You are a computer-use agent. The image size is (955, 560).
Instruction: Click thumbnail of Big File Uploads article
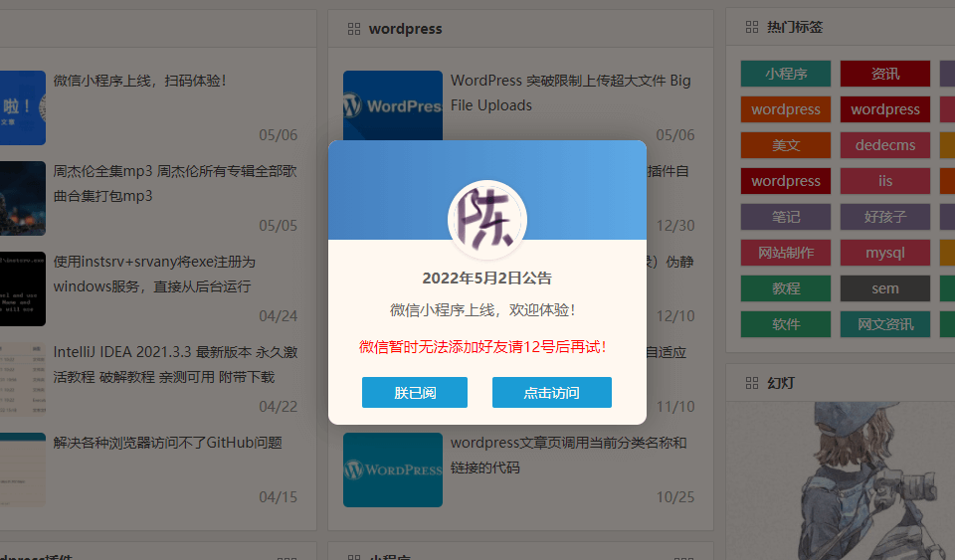coord(393,105)
